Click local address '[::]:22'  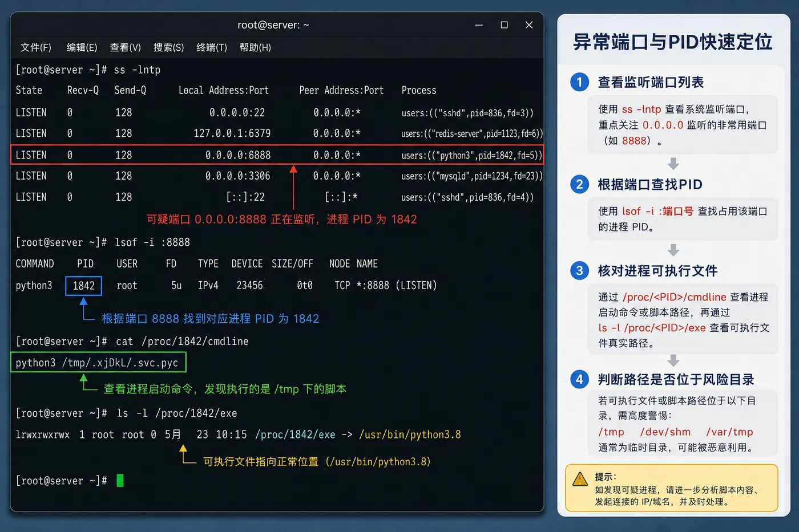pyautogui.click(x=245, y=197)
